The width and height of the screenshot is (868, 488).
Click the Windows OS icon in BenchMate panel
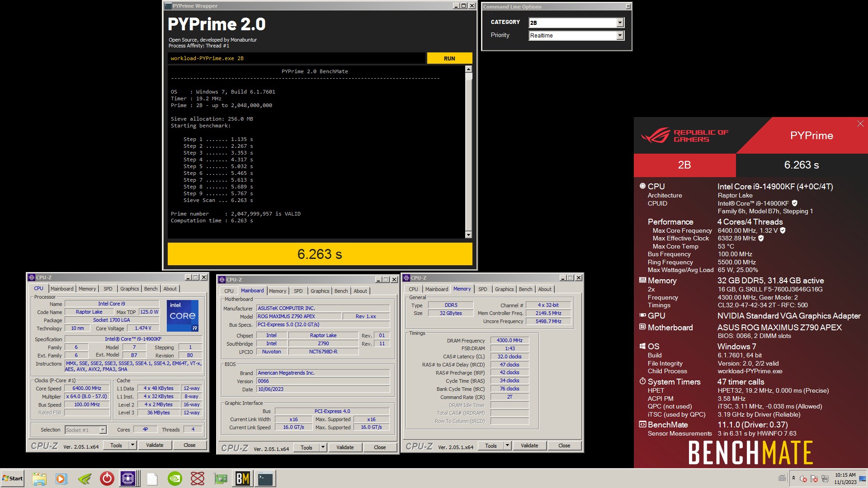coord(642,346)
